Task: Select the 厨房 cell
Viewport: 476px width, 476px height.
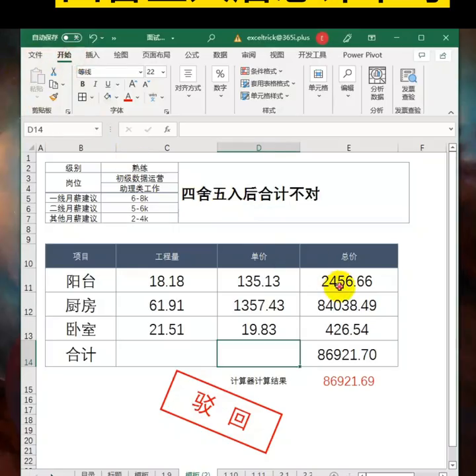Action: tap(81, 305)
